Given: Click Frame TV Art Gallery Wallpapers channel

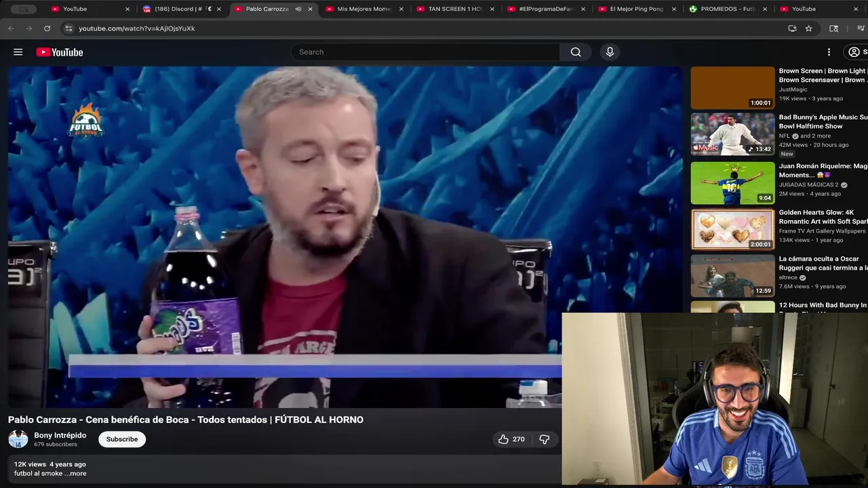Looking at the screenshot, I should [x=822, y=231].
